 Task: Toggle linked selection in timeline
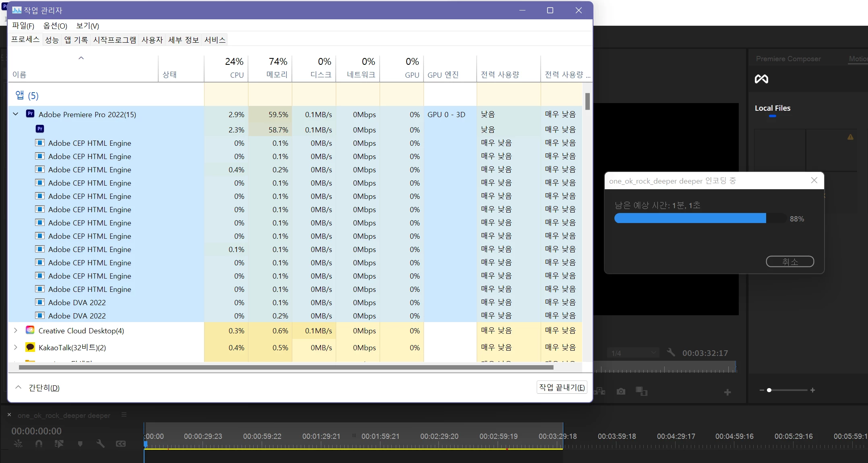(x=59, y=444)
